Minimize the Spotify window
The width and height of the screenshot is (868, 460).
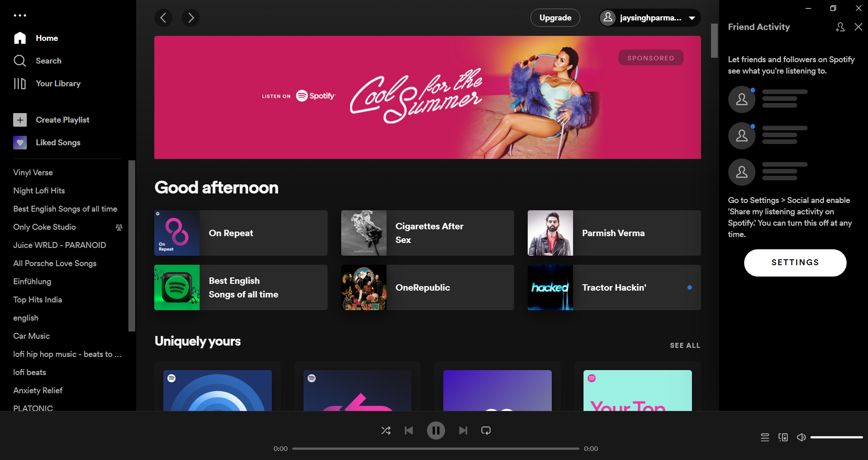pyautogui.click(x=808, y=8)
